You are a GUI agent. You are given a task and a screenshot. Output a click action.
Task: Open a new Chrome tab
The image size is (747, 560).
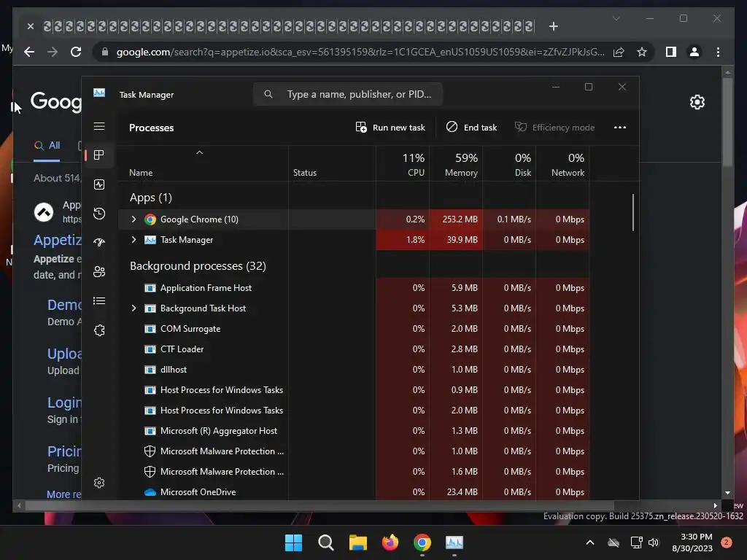[x=553, y=26]
